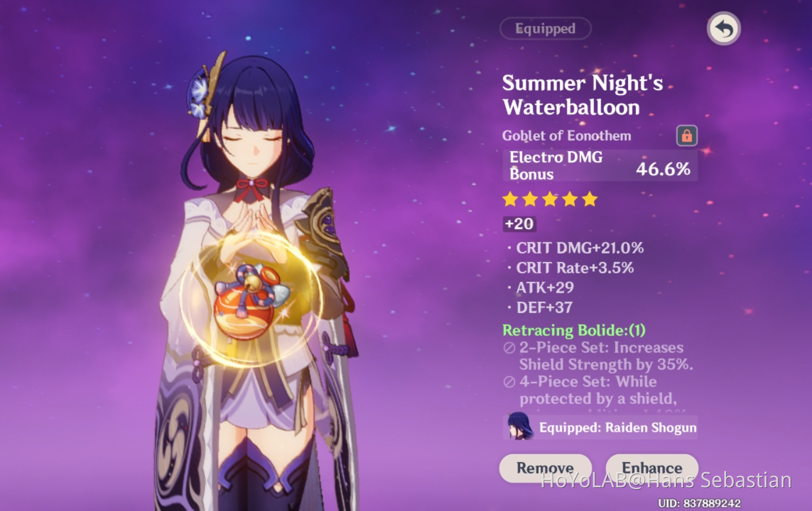Click the 2-Piece Set disabled marker icon
The width and height of the screenshot is (812, 511).
[509, 348]
